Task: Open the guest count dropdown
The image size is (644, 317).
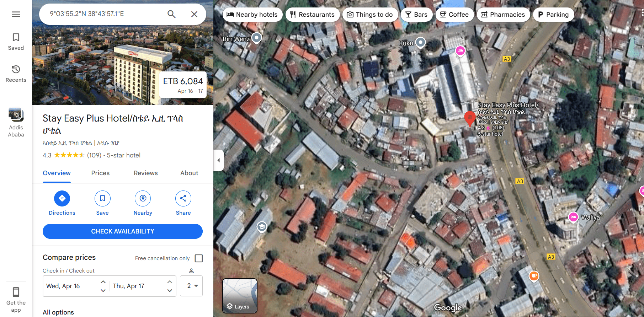Action: (x=192, y=286)
